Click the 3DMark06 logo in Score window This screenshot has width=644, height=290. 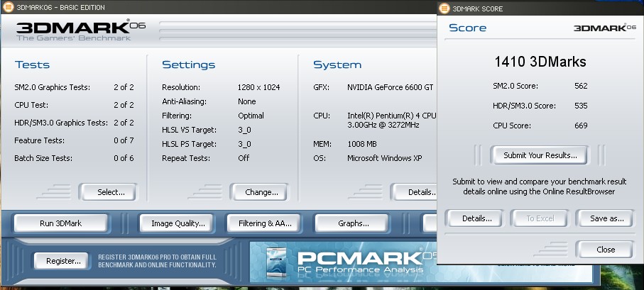pyautogui.click(x=604, y=28)
